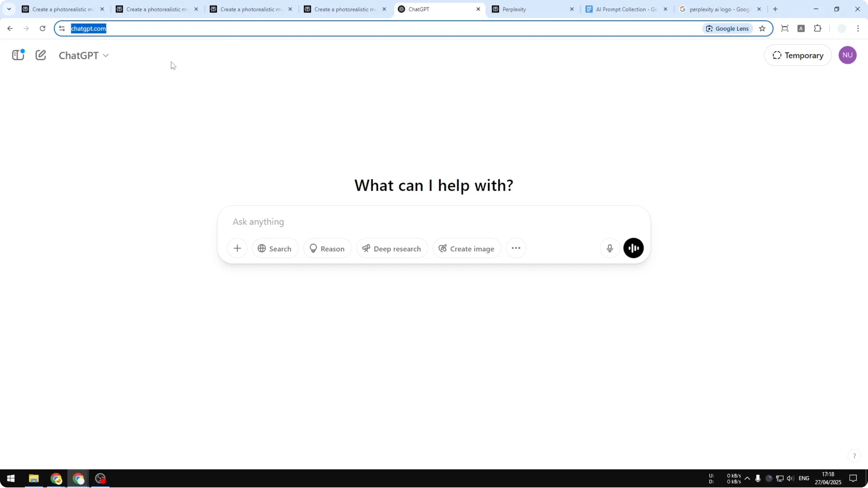Enable Create image mode

click(467, 248)
